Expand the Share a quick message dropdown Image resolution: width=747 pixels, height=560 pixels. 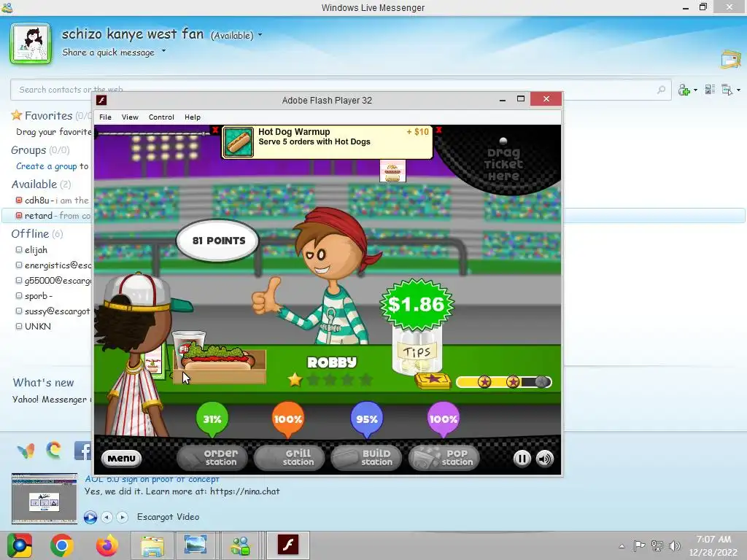[163, 51]
